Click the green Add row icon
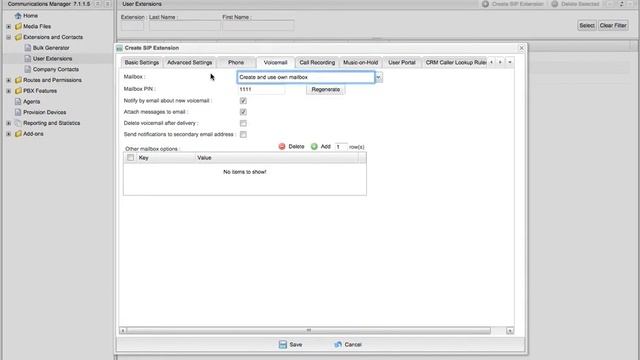 point(314,147)
